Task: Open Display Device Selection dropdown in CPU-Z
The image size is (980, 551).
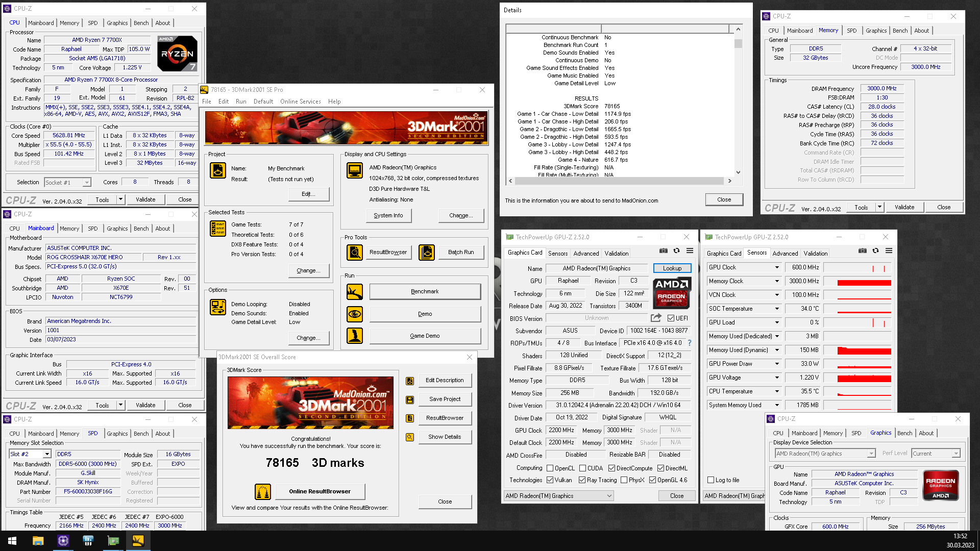Action: (871, 454)
